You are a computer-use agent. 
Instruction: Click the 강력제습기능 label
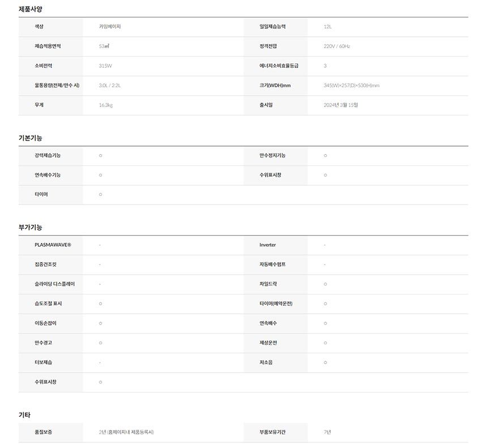pos(48,155)
